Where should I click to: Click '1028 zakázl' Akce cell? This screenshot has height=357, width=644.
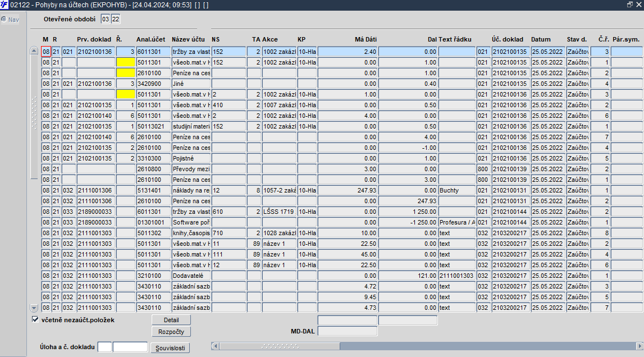[x=279, y=234]
